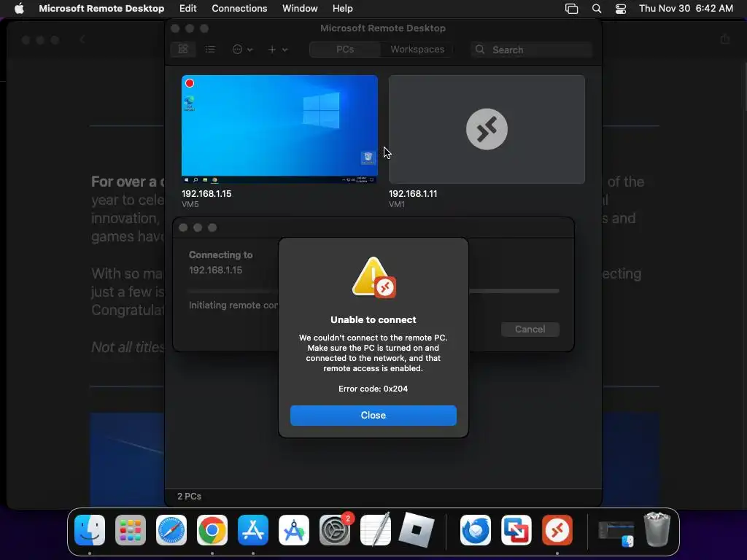
Task: Launch Safari from the Dock
Action: click(x=171, y=530)
